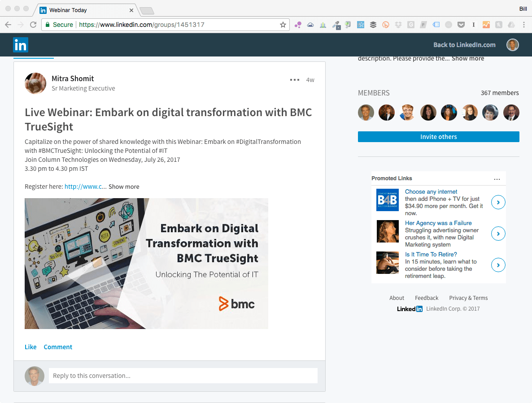532x403 pixels.
Task: Open the Pocket extension icon
Action: (x=461, y=25)
